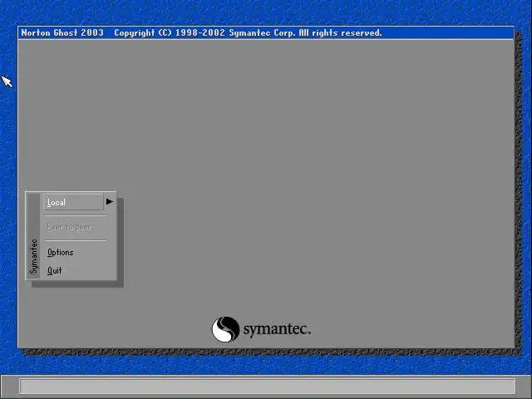The height and width of the screenshot is (399, 532).
Task: Open the Options menu entry
Action: [61, 253]
